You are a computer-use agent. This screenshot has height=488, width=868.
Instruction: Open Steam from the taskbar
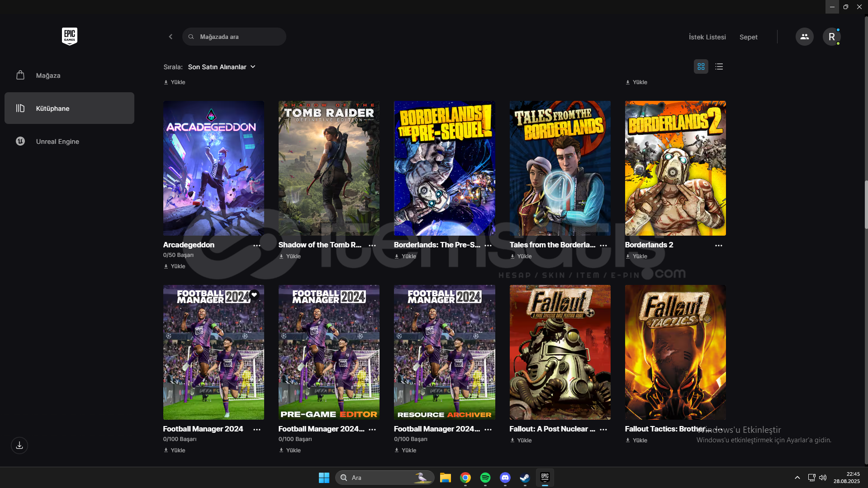coord(525,478)
